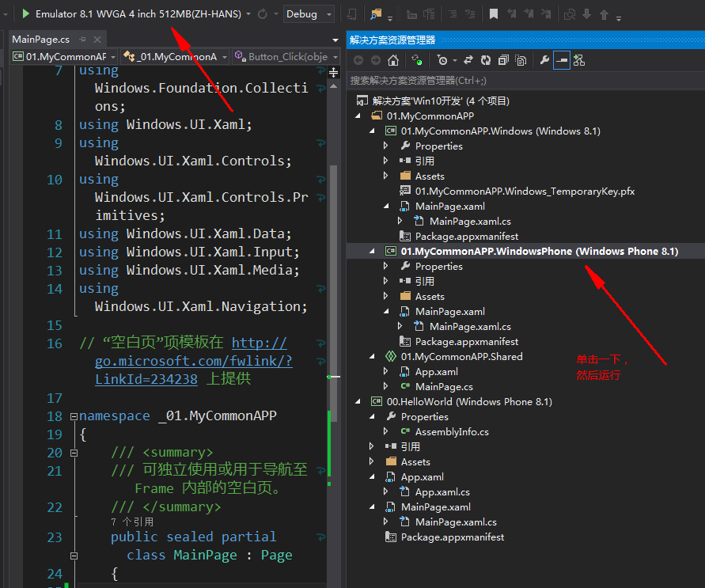Open the Debug configuration combo box
This screenshot has height=588, width=705.
coord(309,14)
